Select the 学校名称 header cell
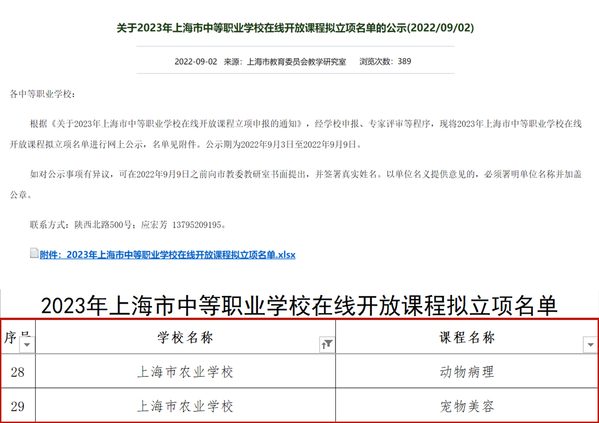This screenshot has height=423, width=599. click(185, 337)
